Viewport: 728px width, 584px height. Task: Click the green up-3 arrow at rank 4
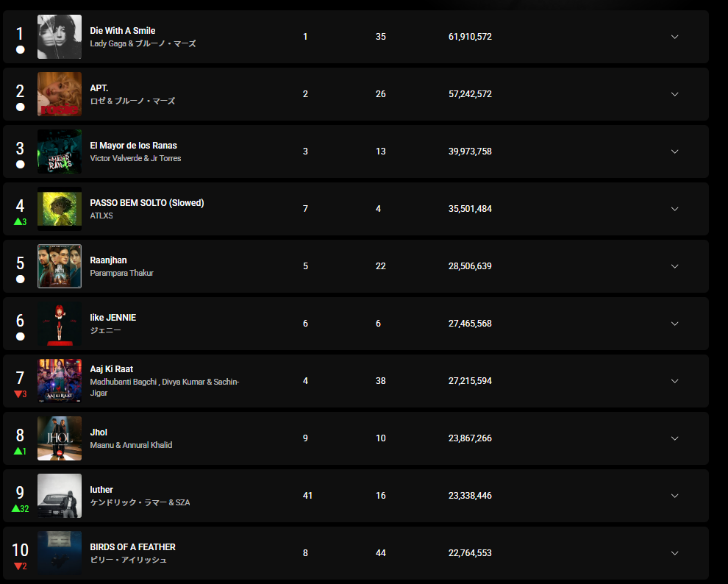coord(20,221)
